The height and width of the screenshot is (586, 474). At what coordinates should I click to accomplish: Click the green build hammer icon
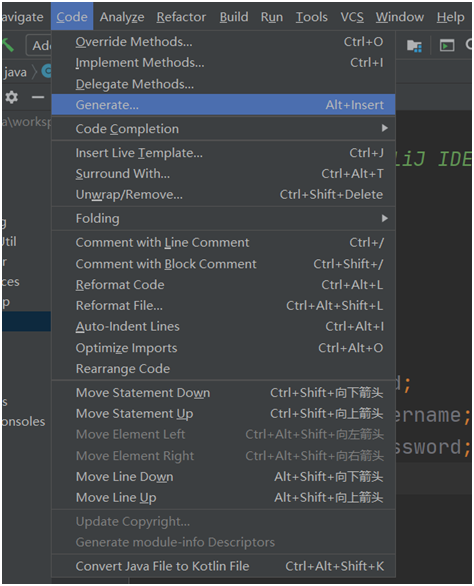[x=7, y=45]
